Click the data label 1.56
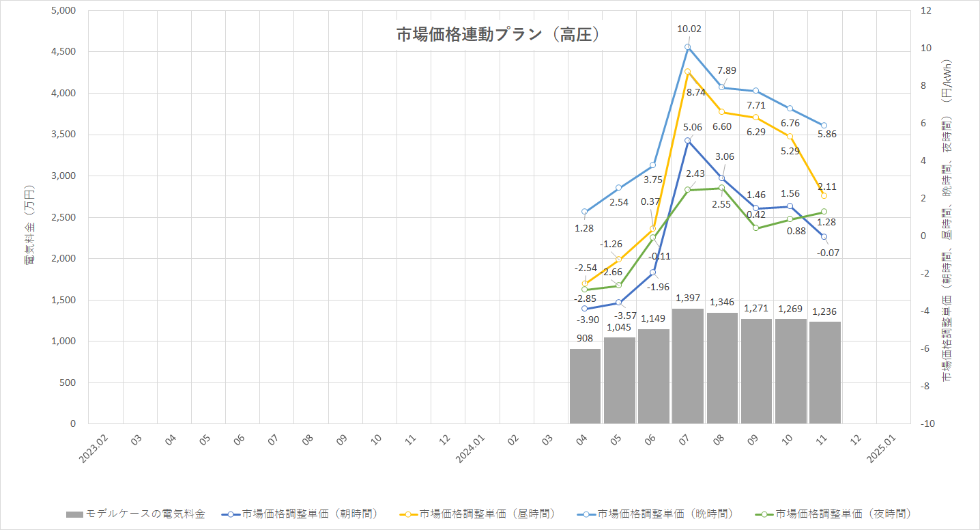980x530 pixels. point(790,193)
